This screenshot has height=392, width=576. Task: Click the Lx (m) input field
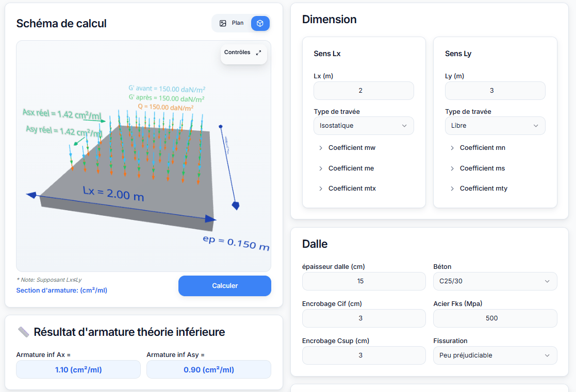[364, 91]
